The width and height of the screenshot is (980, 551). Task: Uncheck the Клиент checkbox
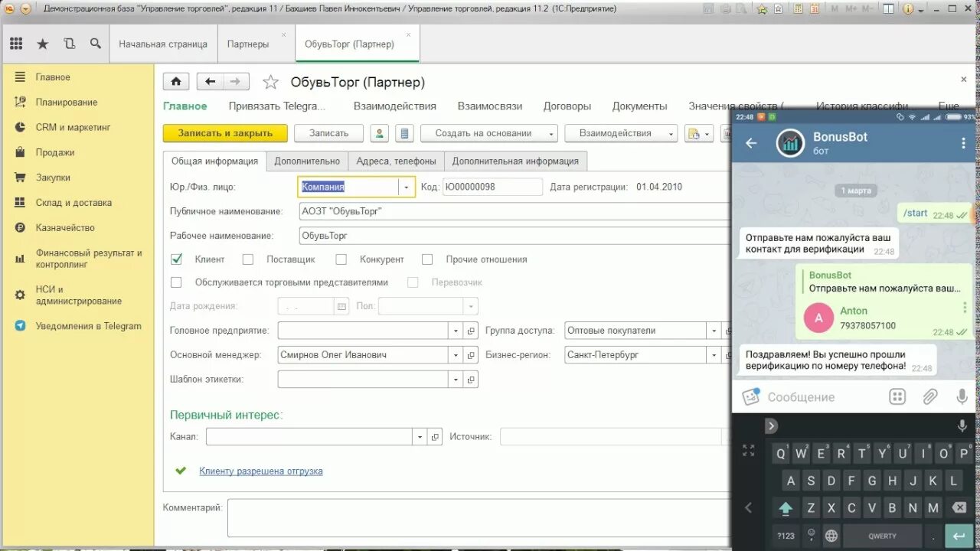point(176,259)
